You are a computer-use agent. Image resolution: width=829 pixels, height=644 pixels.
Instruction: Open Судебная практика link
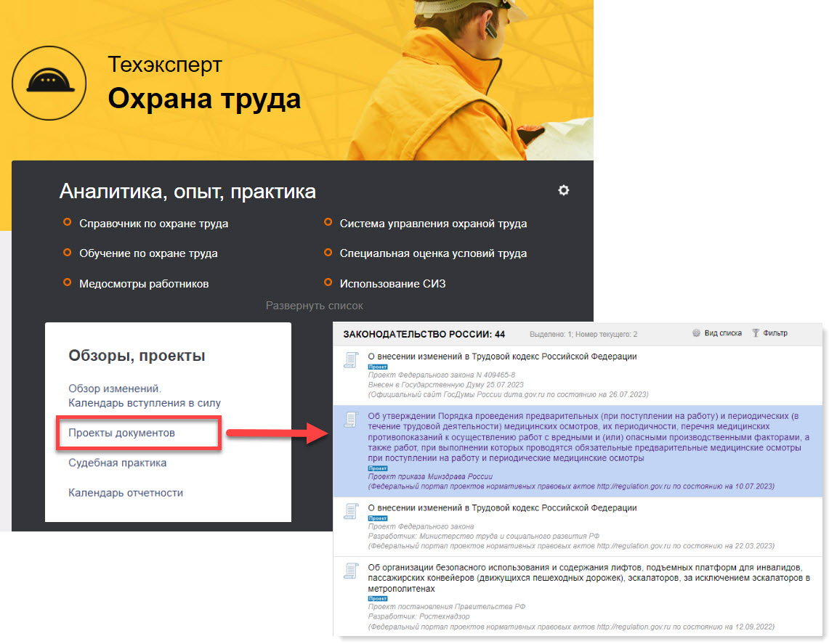point(118,462)
